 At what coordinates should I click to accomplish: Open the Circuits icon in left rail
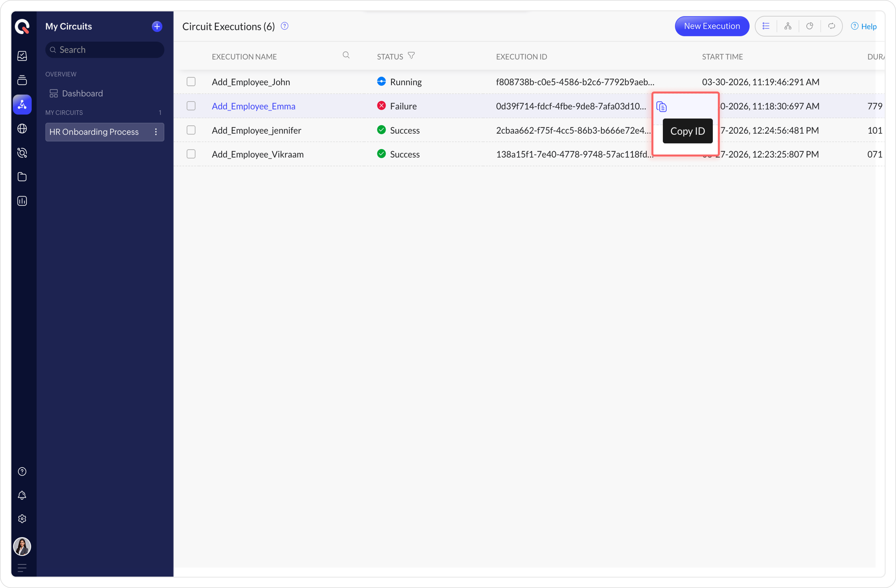[22, 105]
